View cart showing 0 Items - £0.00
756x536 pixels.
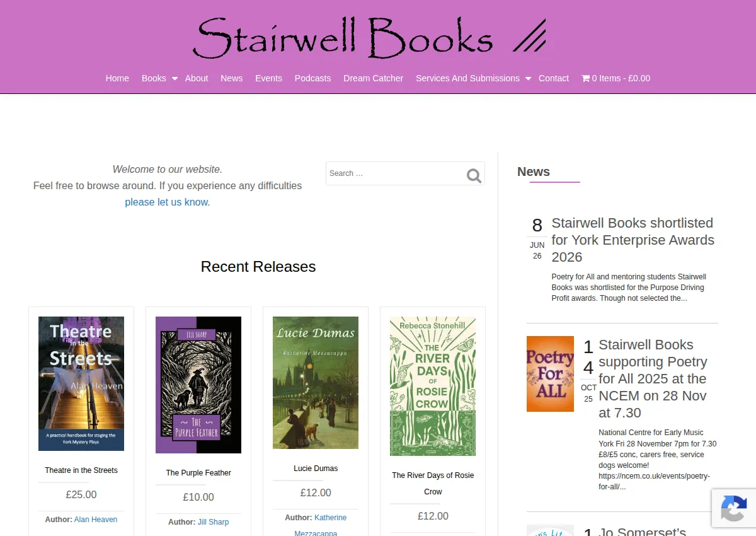(x=616, y=78)
